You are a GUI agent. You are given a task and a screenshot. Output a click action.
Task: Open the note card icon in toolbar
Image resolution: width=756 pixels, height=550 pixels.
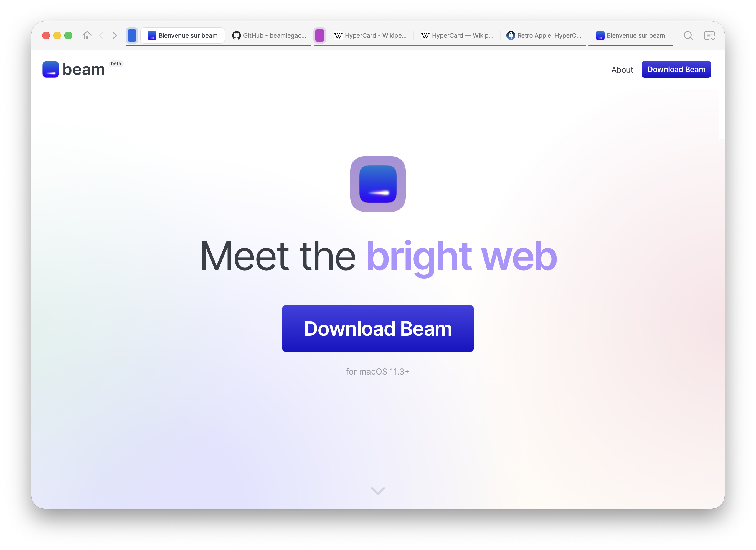tap(709, 35)
